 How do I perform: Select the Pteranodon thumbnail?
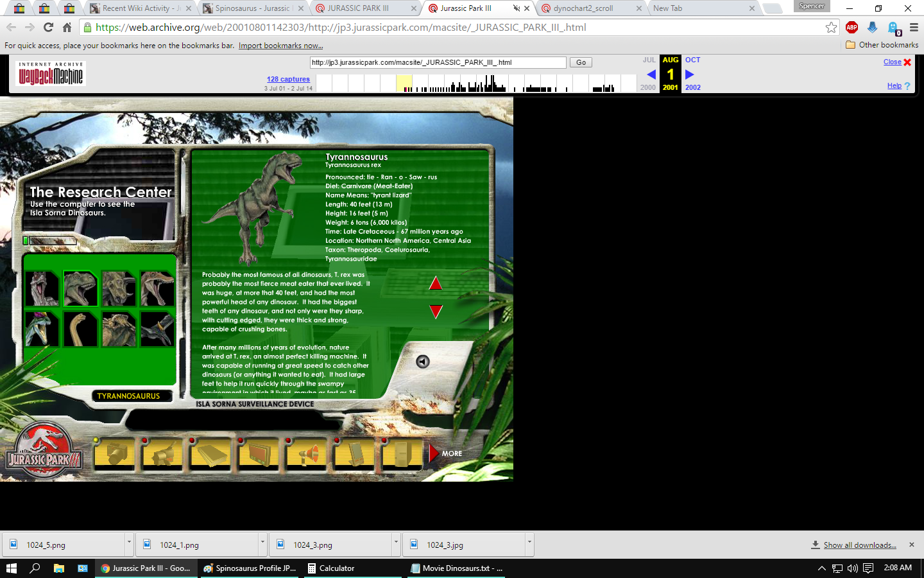(x=157, y=329)
